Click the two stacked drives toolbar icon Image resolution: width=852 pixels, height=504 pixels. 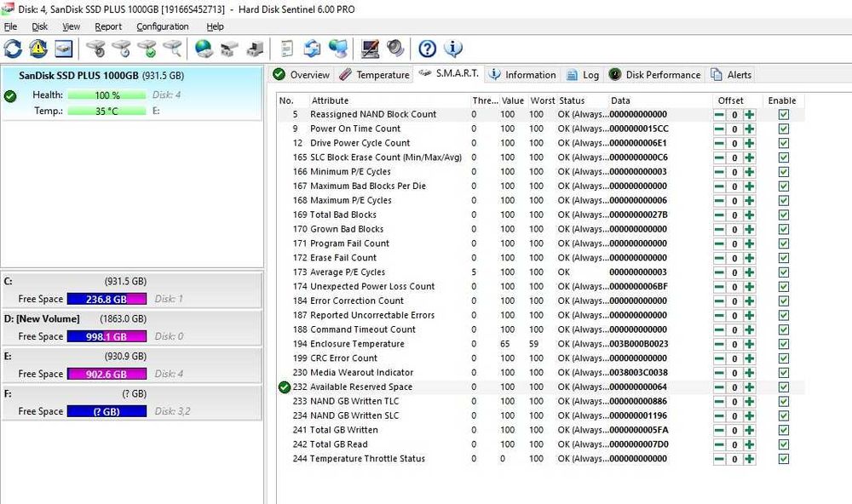click(229, 49)
